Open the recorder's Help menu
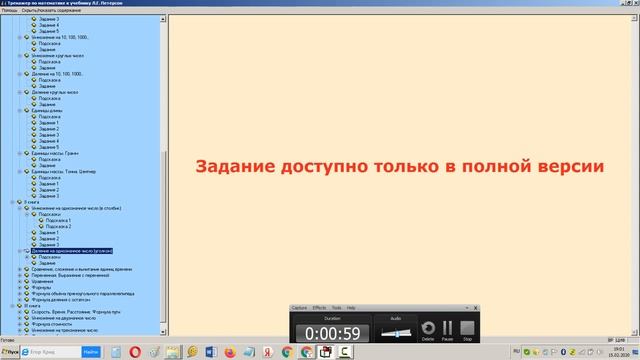The height and width of the screenshot is (360, 640). point(351,308)
